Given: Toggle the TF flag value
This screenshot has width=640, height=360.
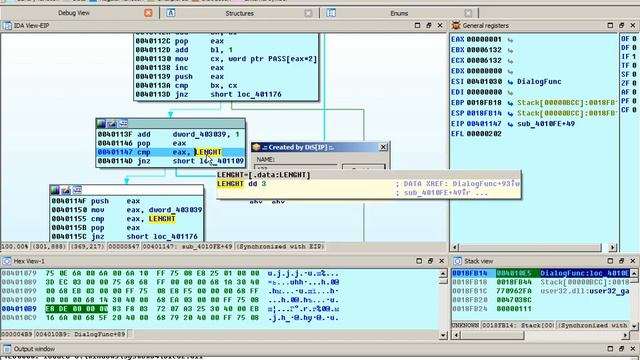Looking at the screenshot, I should 634,65.
